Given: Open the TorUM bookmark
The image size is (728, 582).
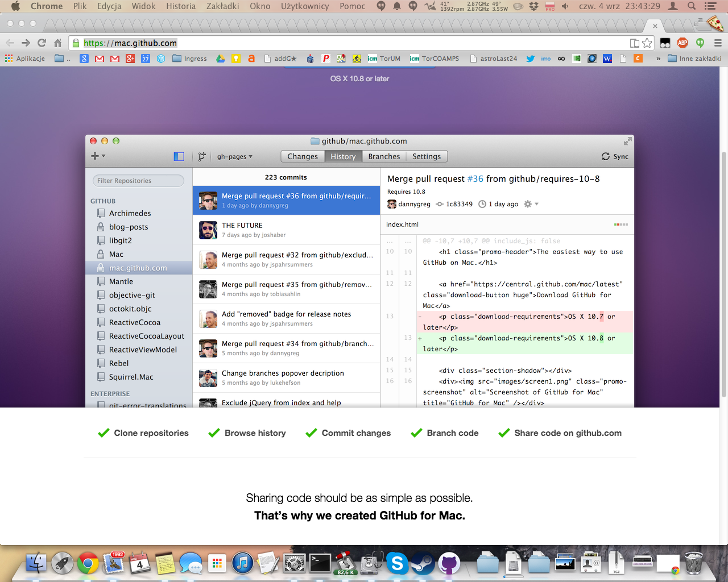Looking at the screenshot, I should pos(384,59).
